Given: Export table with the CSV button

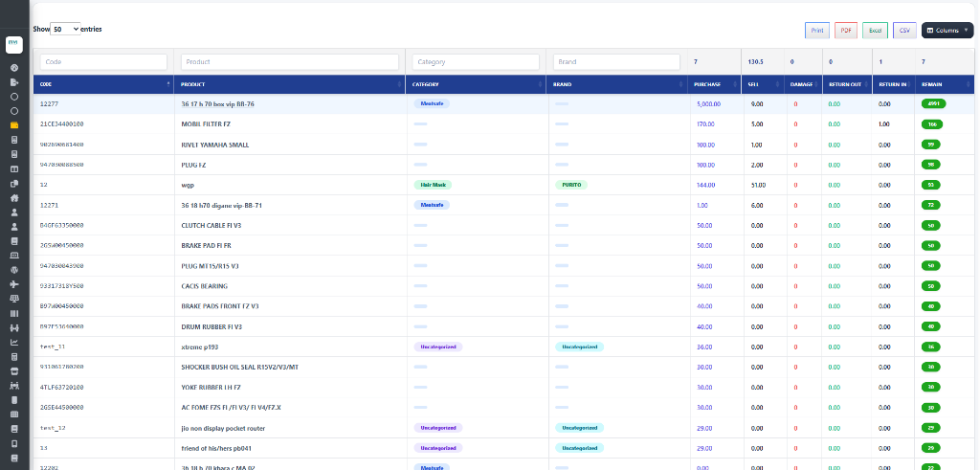Looking at the screenshot, I should coord(904,30).
